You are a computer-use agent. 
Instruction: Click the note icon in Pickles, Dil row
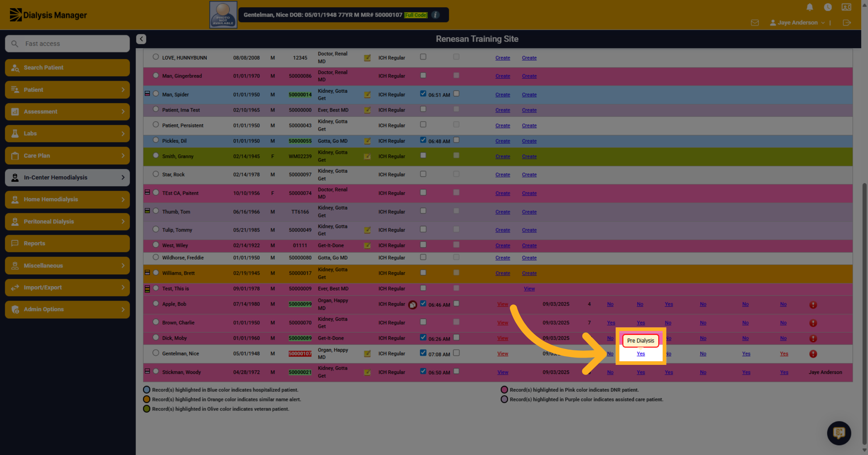pos(367,141)
